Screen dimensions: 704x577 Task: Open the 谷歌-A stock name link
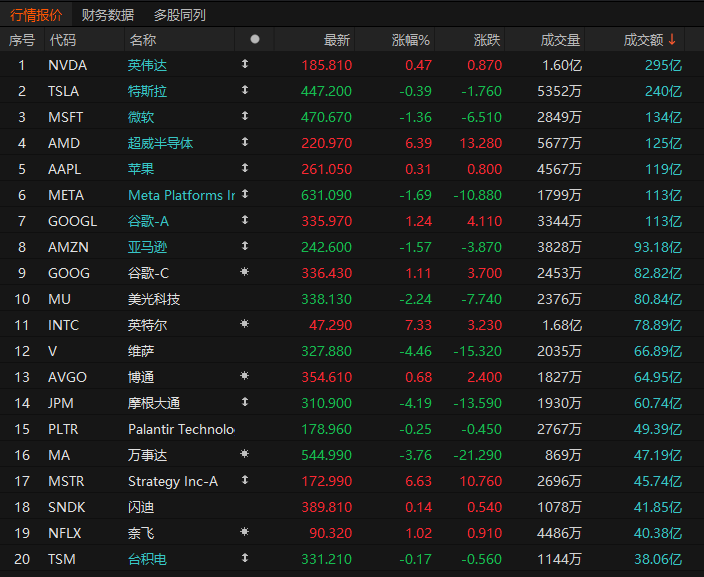pyautogui.click(x=148, y=222)
